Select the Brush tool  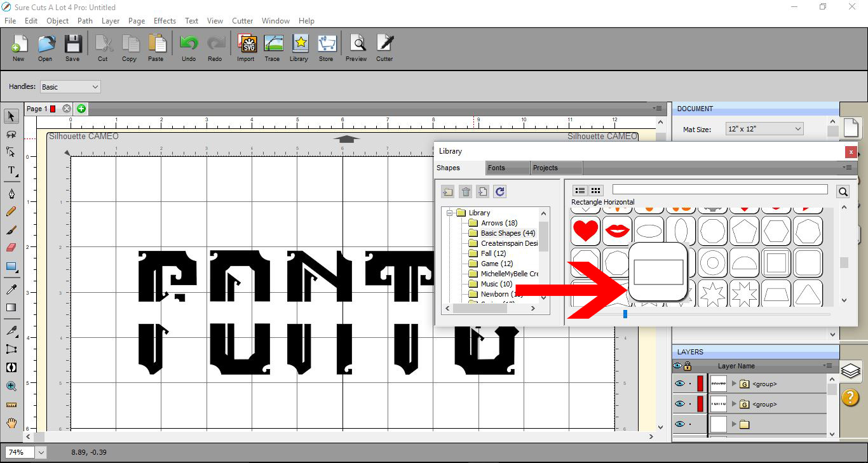click(x=11, y=230)
